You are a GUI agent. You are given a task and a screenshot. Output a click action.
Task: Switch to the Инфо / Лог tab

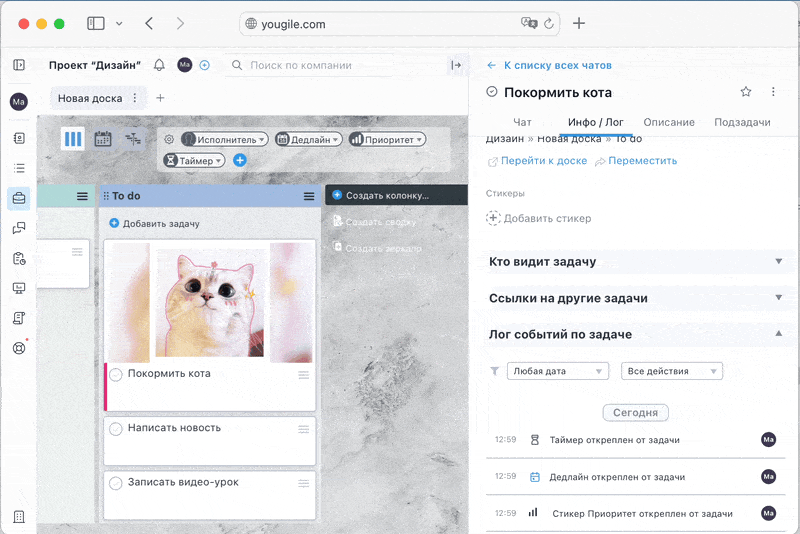595,122
